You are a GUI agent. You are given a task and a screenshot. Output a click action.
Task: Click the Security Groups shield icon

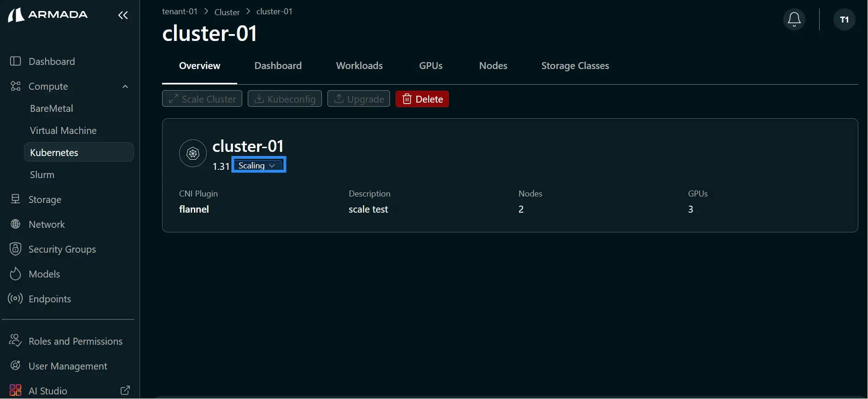16,249
